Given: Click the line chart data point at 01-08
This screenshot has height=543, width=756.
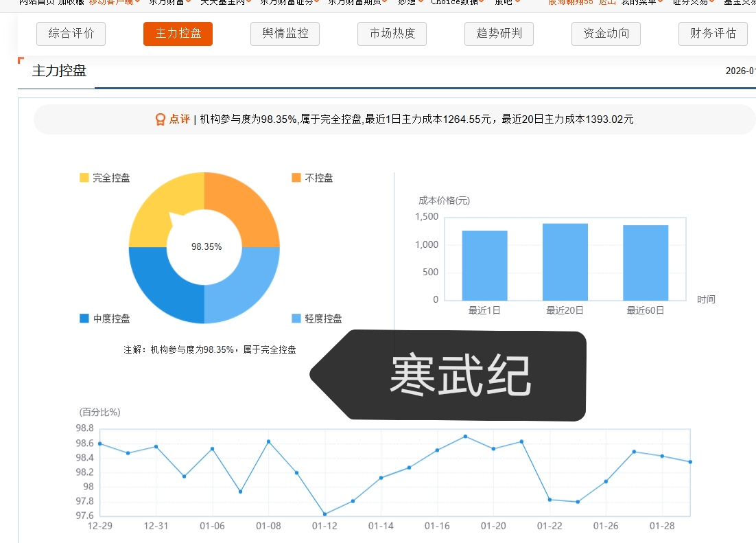Looking at the screenshot, I should coord(268,441).
